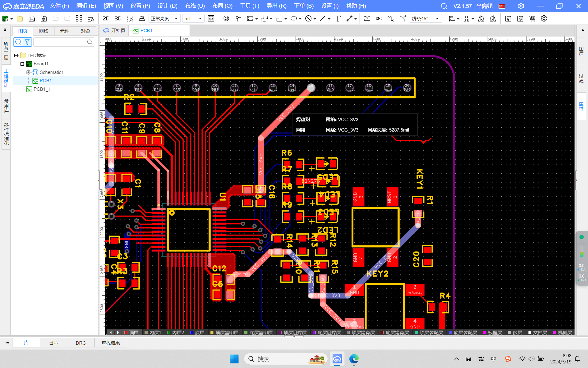The width and height of the screenshot is (588, 368).
Task: Expand the Schematic1 tree node
Action: (x=28, y=72)
